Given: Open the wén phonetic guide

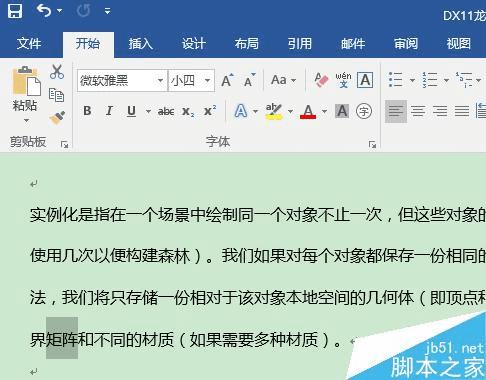Looking at the screenshot, I should (x=343, y=80).
